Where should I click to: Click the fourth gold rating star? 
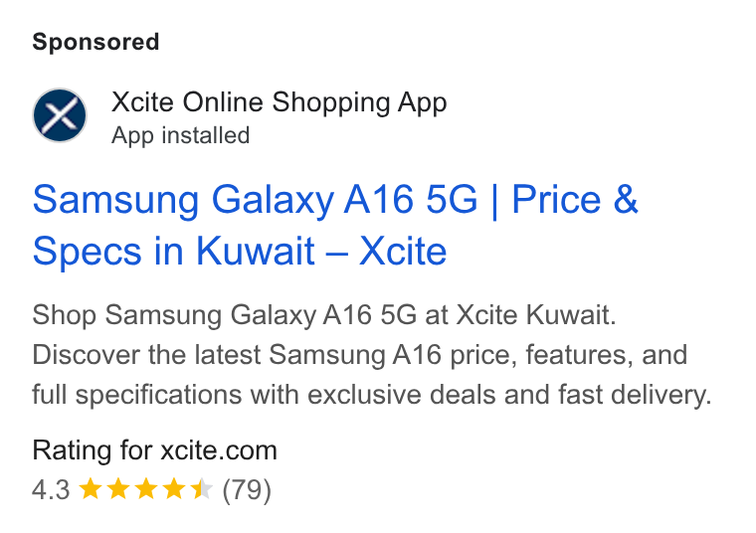(173, 488)
